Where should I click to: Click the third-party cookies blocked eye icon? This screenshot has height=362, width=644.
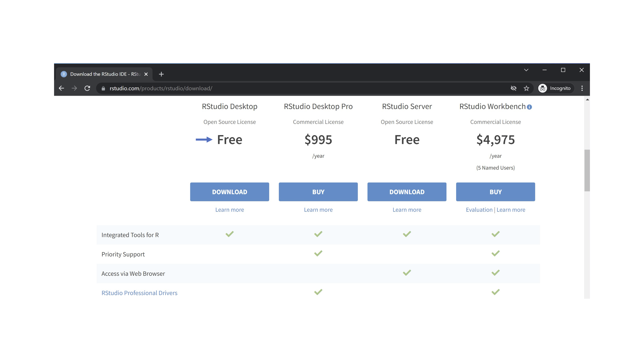coord(513,88)
